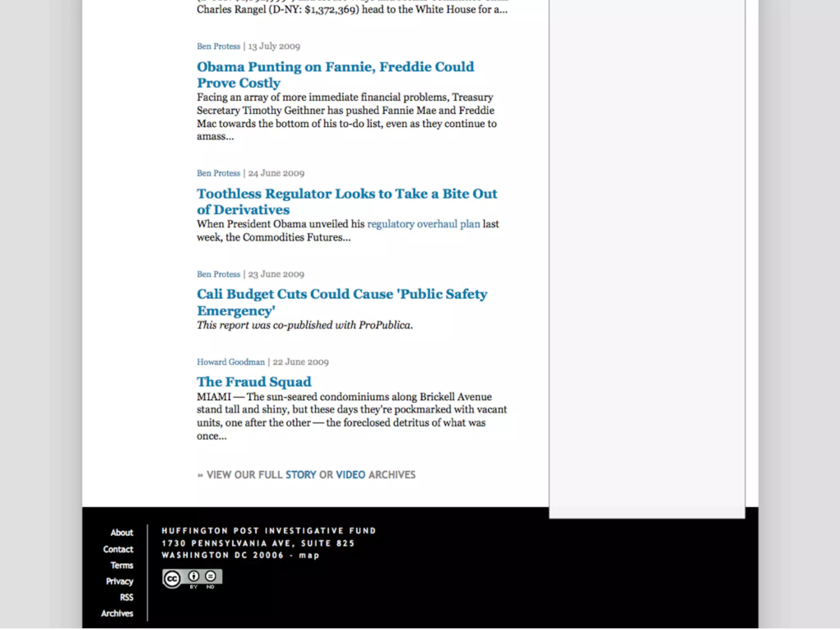Open Privacy in footer menu
Viewport: 840px width, 630px height.
(x=119, y=581)
